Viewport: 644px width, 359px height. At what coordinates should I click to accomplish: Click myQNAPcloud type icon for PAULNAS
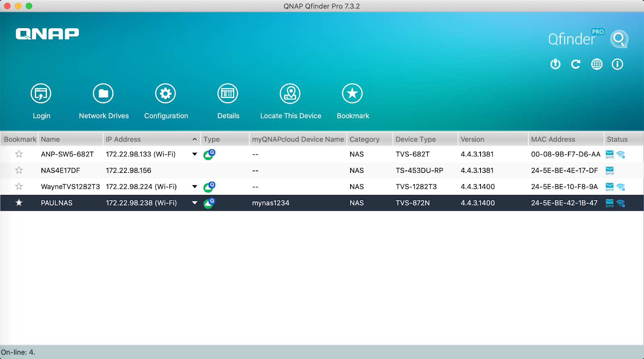tap(209, 203)
